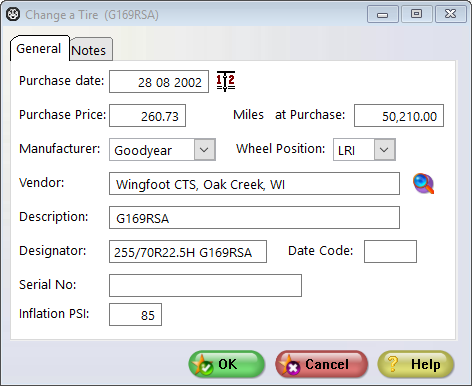Click the application icon in the title bar
This screenshot has width=472, height=386.
pos(13,15)
